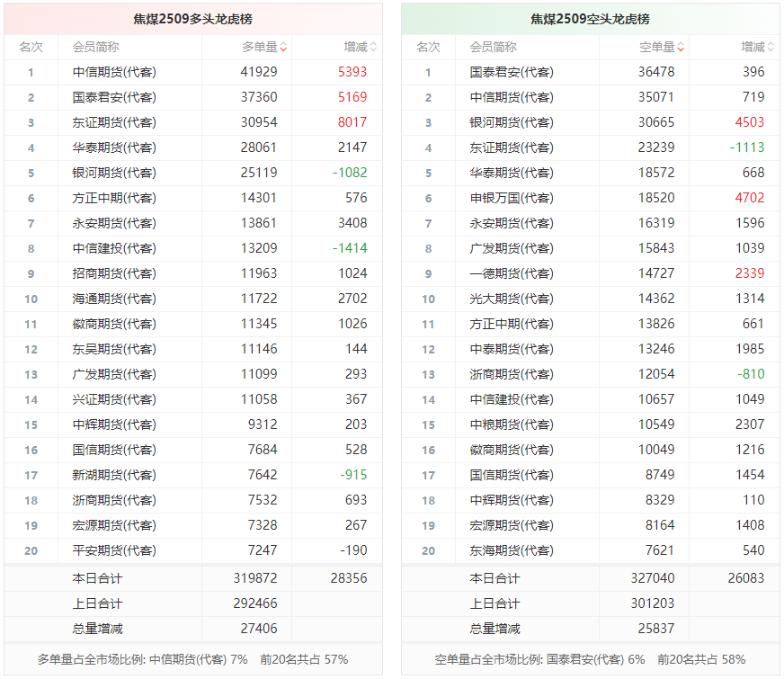This screenshot has width=784, height=679.
Task: Click green change value -1414
Action: [x=350, y=248]
